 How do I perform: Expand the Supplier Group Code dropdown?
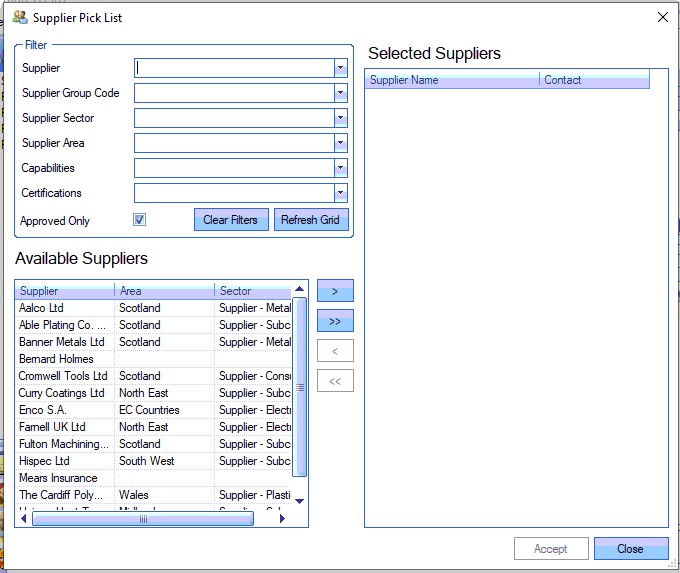[x=341, y=93]
